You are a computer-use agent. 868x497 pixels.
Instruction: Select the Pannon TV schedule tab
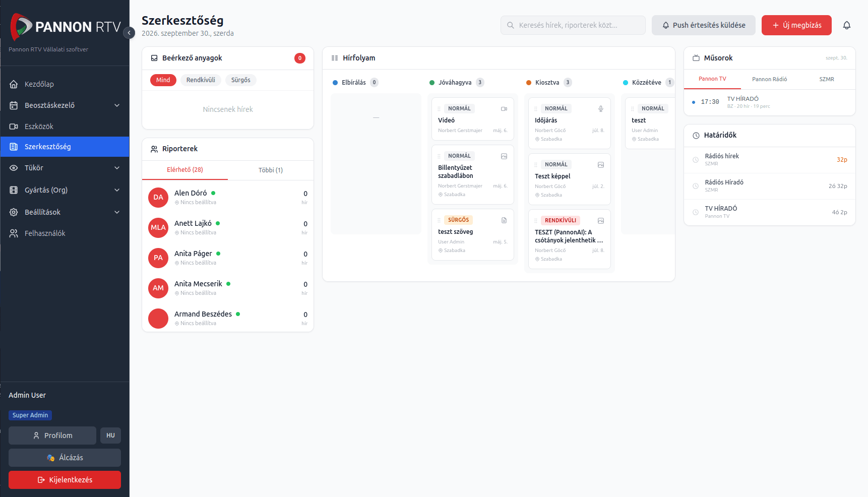(x=712, y=79)
